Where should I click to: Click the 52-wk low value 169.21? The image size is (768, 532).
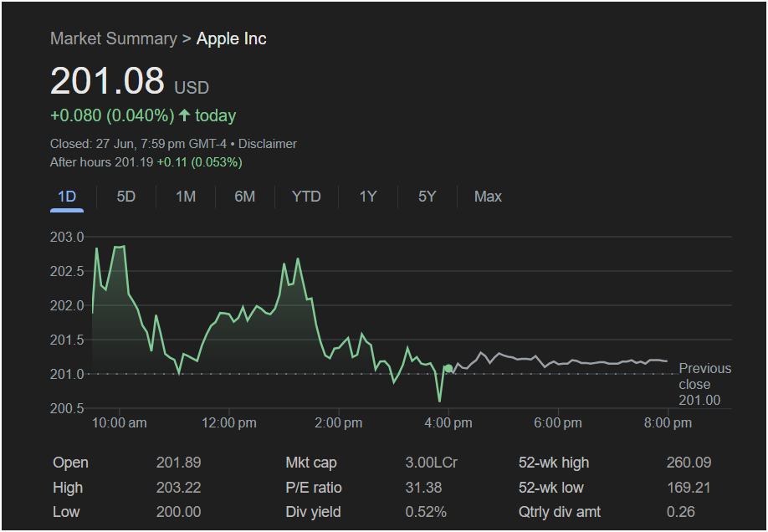[689, 488]
